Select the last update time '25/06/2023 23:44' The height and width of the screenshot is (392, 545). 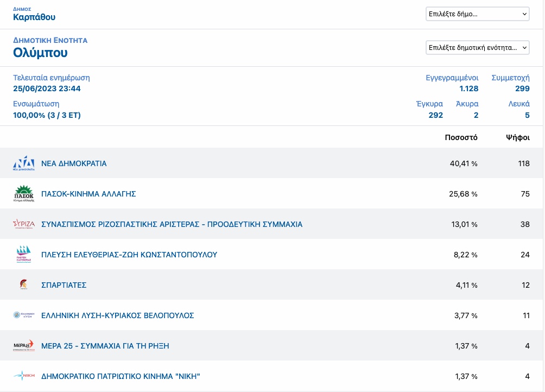coord(47,88)
